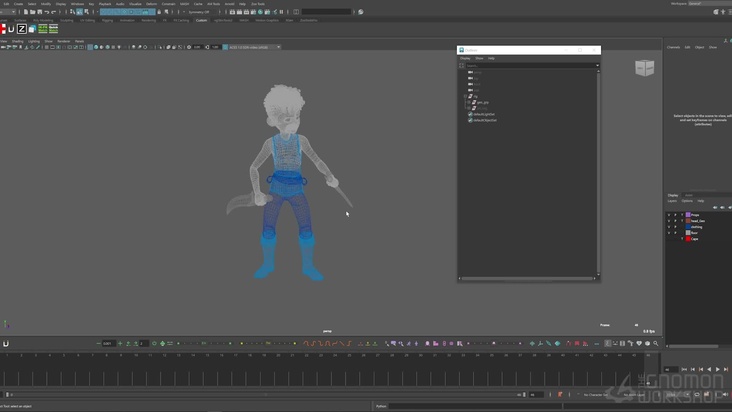
Task: Click the clothing layer blue color swatch
Action: 688,227
